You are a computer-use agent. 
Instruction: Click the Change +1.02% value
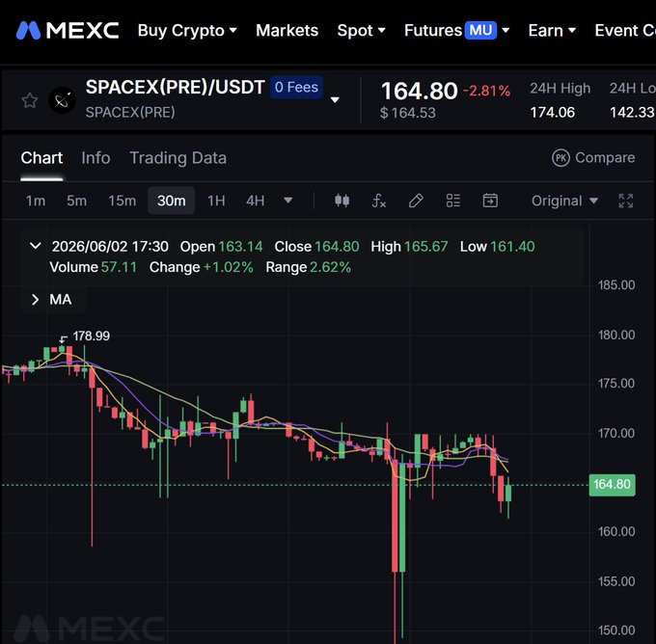pos(228,267)
